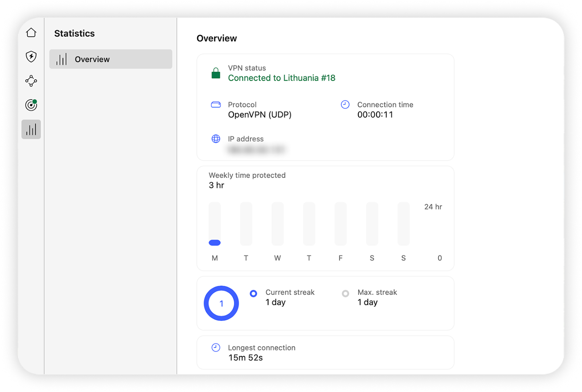Select the Current streak indicator dot
This screenshot has width=582, height=392.
(254, 293)
